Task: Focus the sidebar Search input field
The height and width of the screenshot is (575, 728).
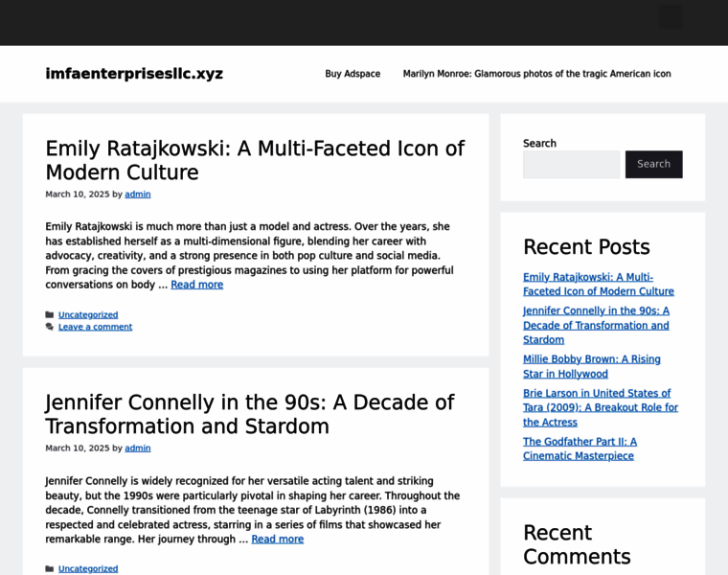Action: (x=571, y=165)
